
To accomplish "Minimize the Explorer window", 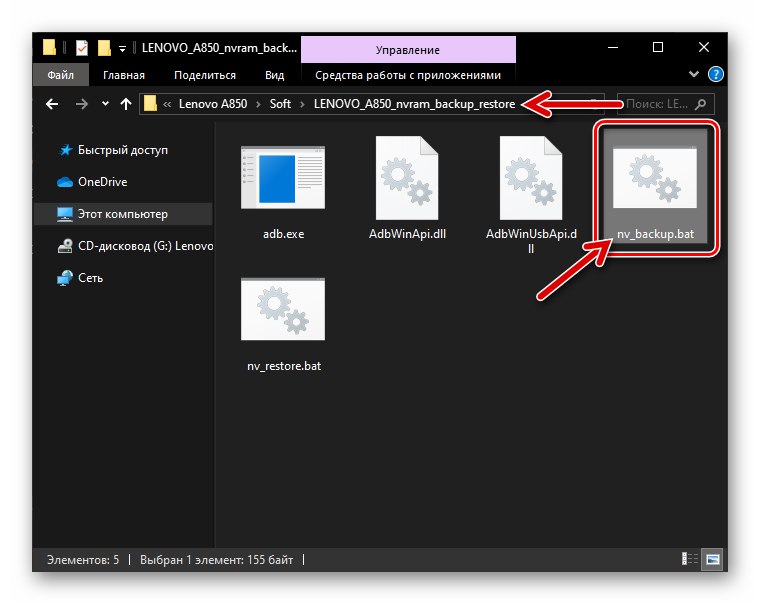I will click(613, 47).
